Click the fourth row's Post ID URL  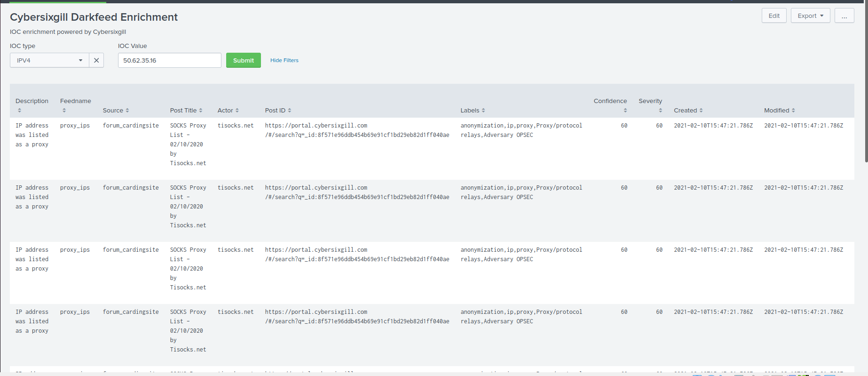pyautogui.click(x=357, y=317)
